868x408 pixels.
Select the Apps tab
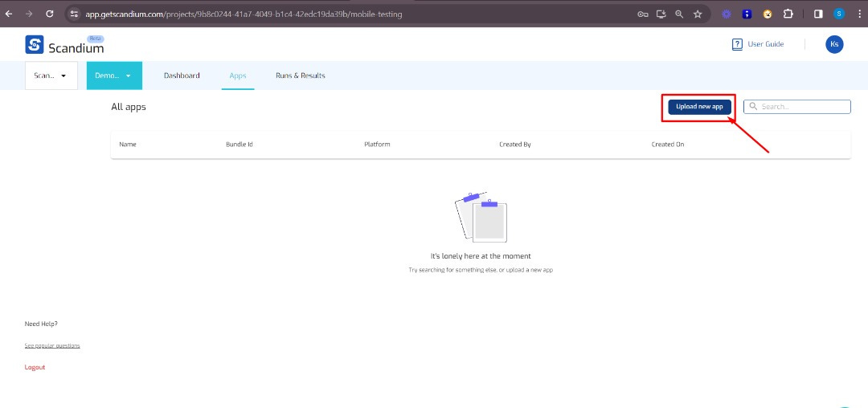click(x=237, y=75)
